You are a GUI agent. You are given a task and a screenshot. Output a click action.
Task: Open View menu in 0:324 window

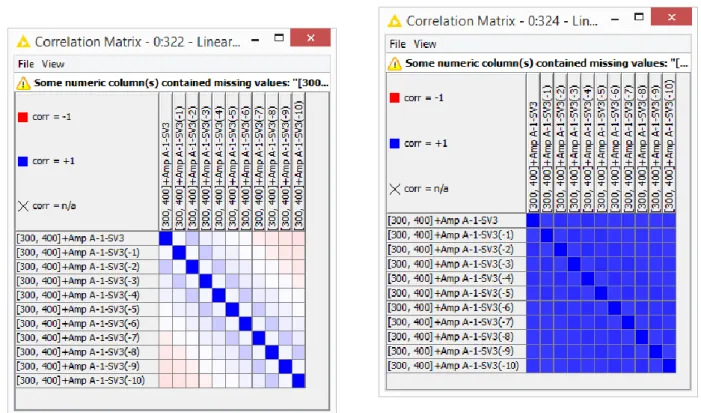point(425,44)
